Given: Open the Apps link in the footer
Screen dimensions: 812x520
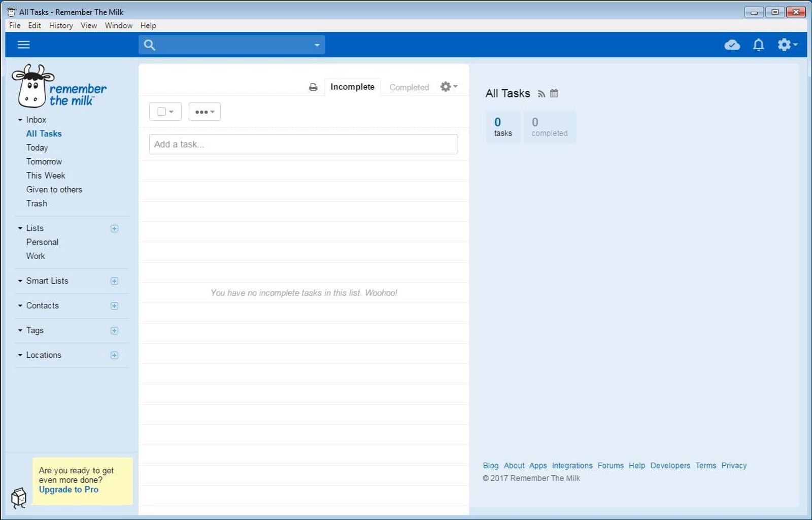Looking at the screenshot, I should click(538, 466).
